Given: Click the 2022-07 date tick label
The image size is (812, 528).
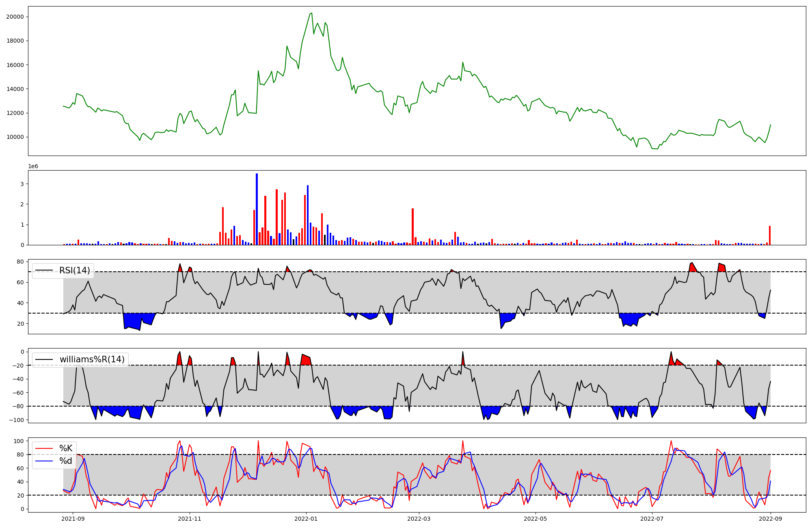Looking at the screenshot, I should pyautogui.click(x=652, y=519).
